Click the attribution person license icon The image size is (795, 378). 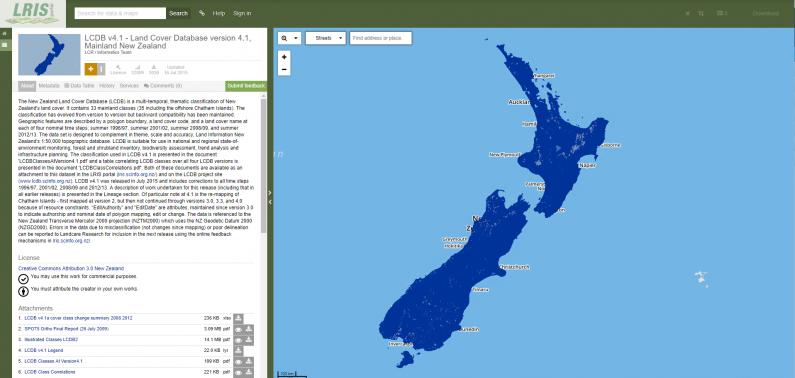click(x=23, y=291)
